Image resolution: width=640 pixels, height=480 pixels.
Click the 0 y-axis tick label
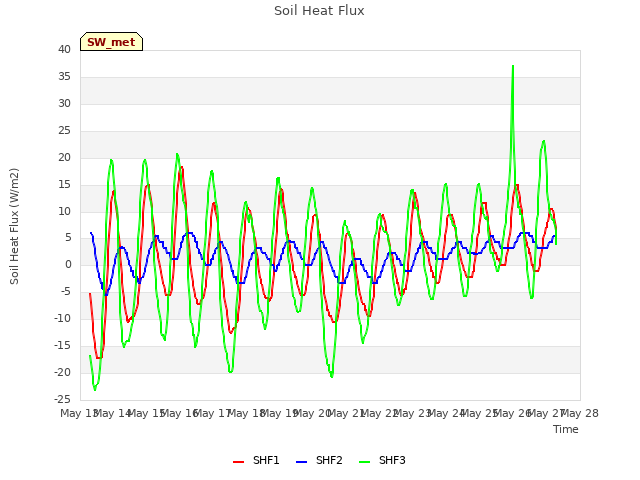pyautogui.click(x=68, y=264)
